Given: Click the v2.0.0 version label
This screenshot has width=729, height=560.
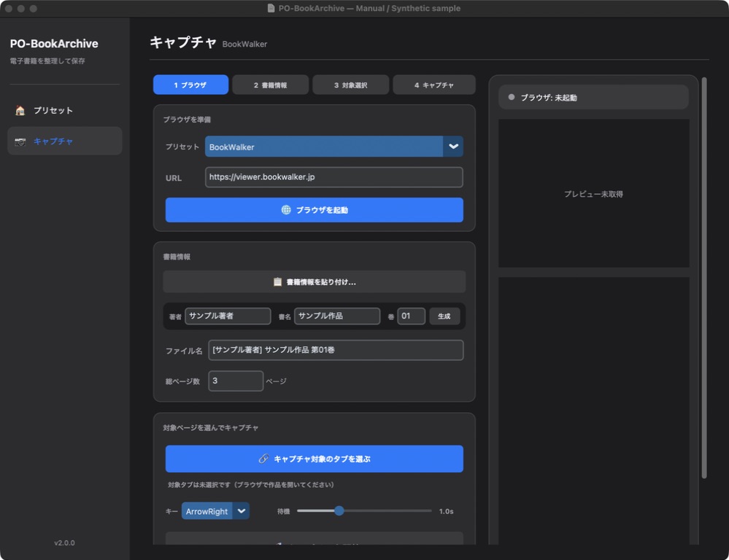Looking at the screenshot, I should tap(65, 542).
